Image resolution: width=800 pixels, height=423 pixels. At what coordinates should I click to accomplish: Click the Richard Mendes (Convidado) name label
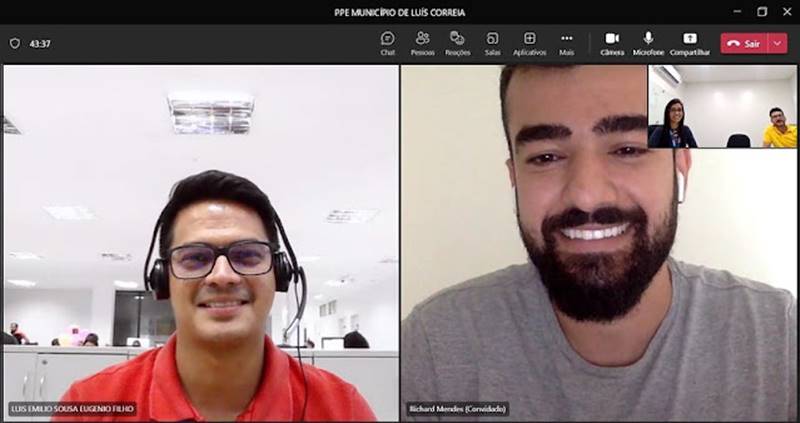(x=457, y=409)
